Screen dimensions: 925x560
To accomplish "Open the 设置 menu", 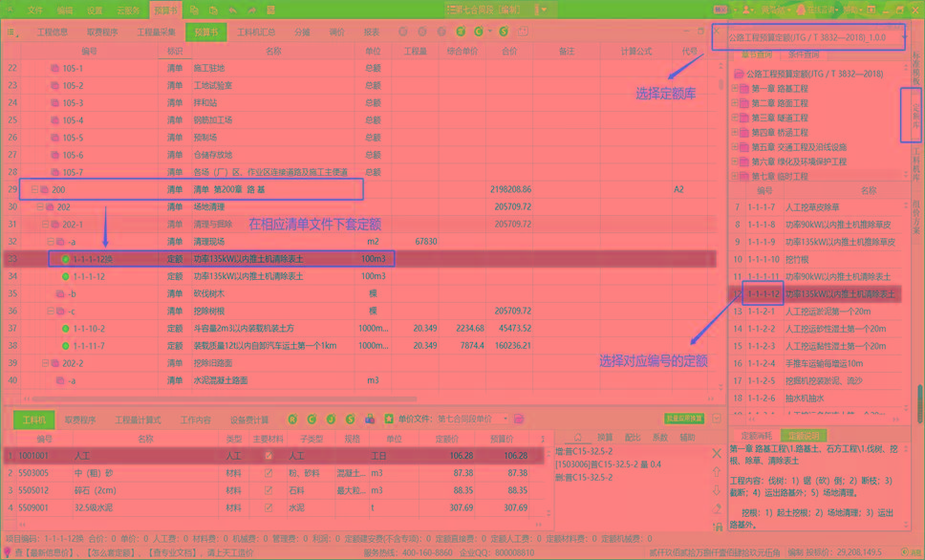I will pyautogui.click(x=95, y=10).
